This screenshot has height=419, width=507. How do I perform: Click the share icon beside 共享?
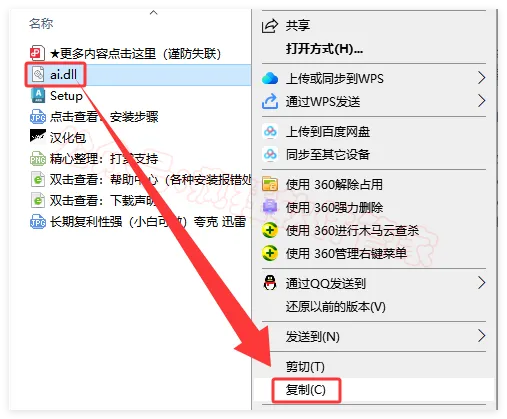[x=270, y=25]
